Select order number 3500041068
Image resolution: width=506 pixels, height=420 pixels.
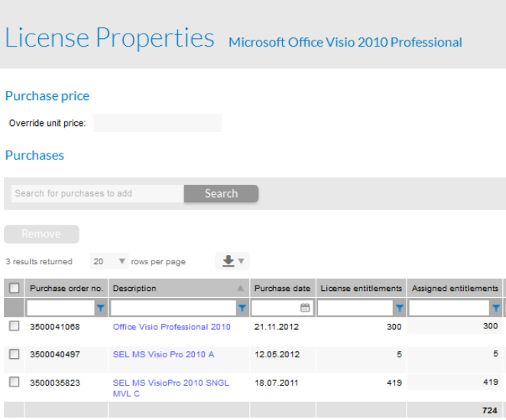point(55,327)
